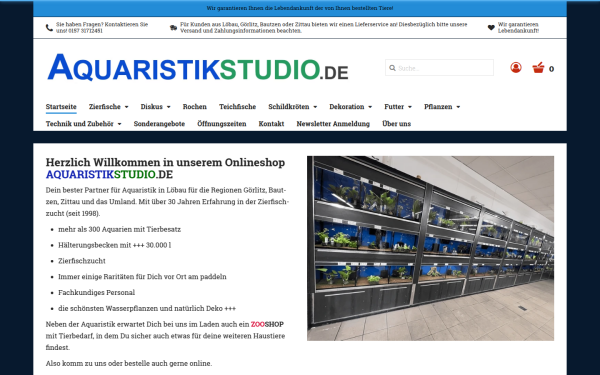Open the user account icon
Screen dimensions: 600x375
[516, 68]
